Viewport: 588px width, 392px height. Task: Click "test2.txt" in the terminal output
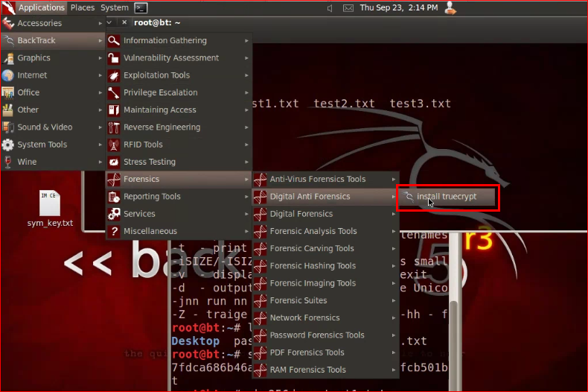pyautogui.click(x=344, y=104)
